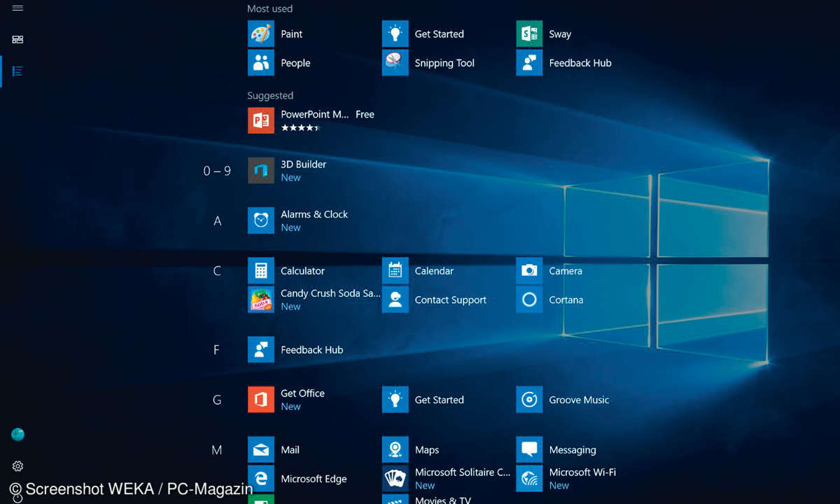
Task: Launch the Groove Music icon
Action: (530, 400)
